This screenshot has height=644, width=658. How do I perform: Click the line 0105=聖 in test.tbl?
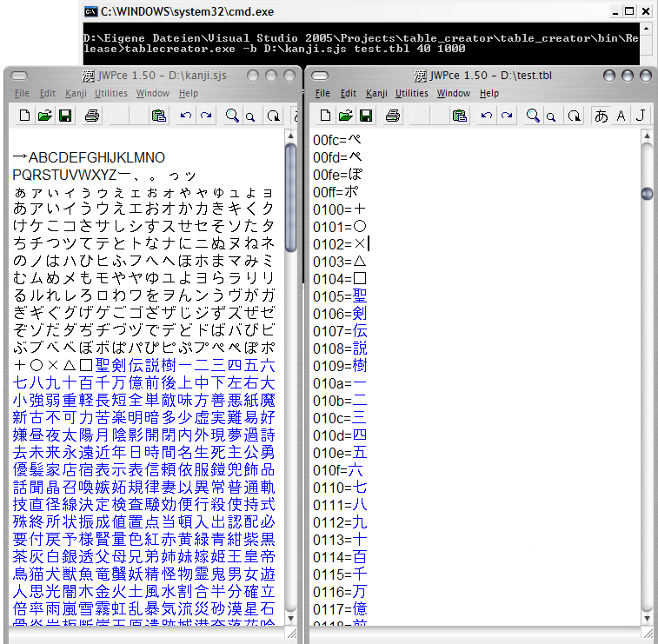[340, 295]
